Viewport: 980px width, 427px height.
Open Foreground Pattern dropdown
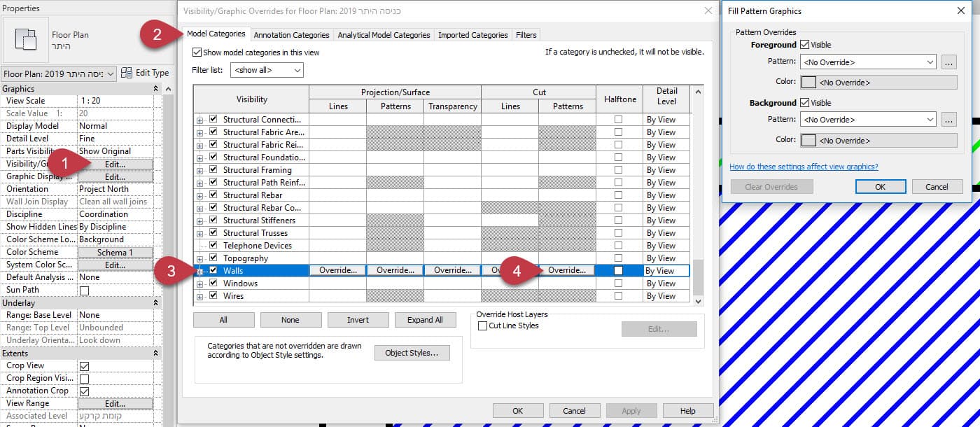tap(868, 62)
